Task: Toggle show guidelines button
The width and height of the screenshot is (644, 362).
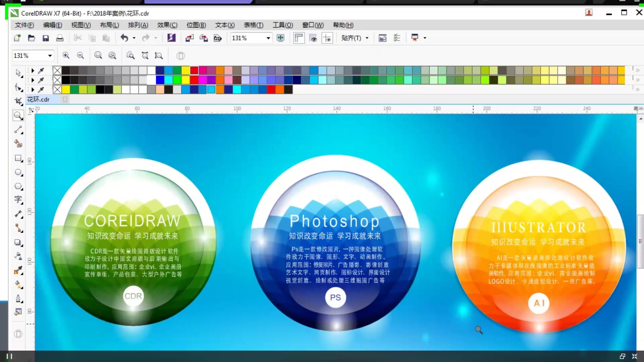Action: (327, 38)
